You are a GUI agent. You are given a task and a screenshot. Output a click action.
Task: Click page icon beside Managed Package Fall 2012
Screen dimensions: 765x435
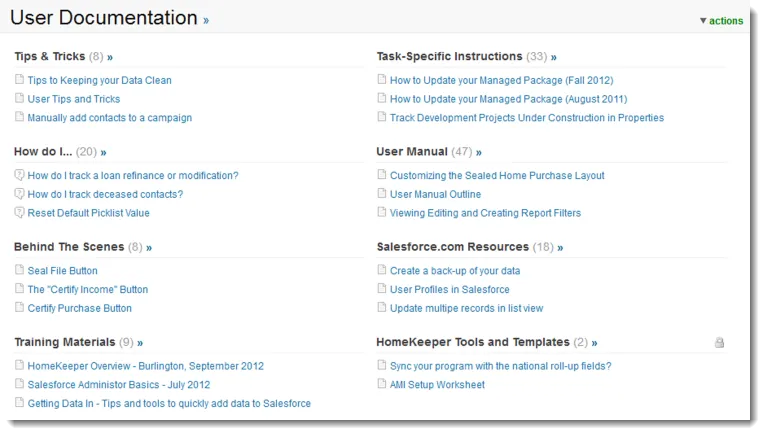tap(382, 79)
